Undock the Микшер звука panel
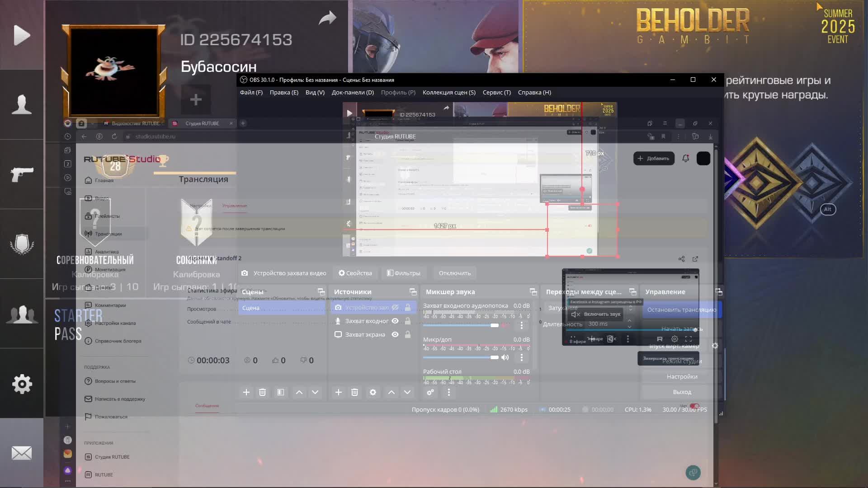This screenshot has height=488, width=868. point(533,292)
